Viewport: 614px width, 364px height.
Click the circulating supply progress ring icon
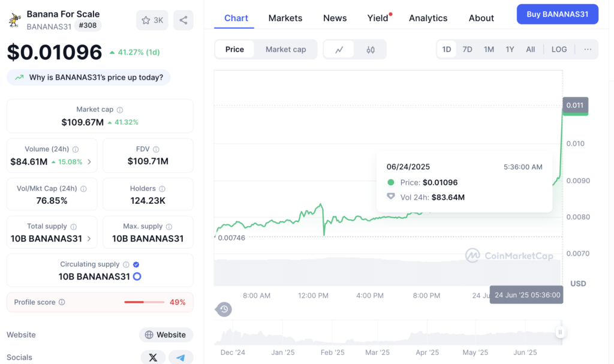(x=137, y=276)
